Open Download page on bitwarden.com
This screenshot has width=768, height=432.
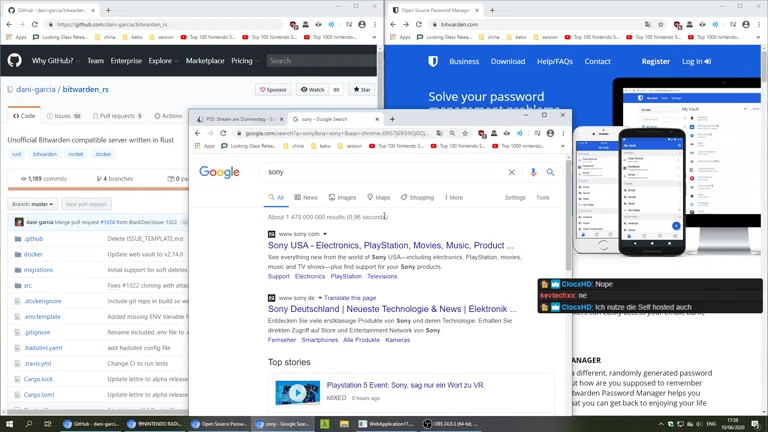tap(507, 61)
